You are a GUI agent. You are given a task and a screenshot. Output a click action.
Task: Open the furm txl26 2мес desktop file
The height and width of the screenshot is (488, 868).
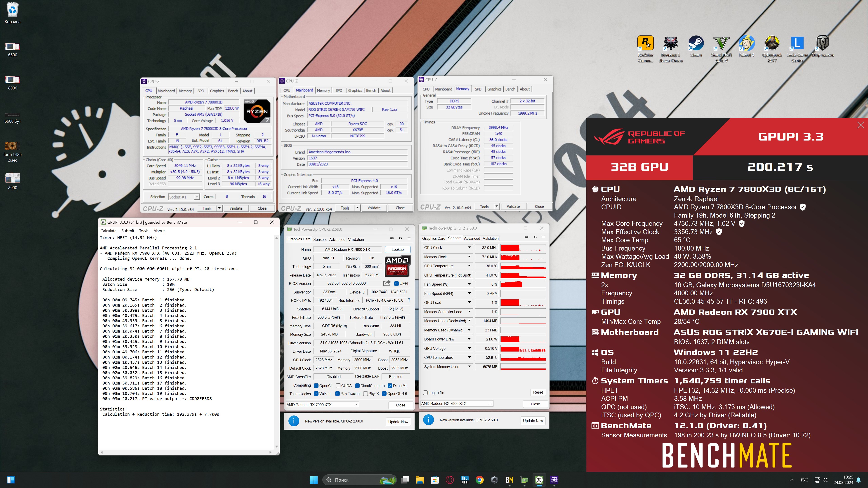[x=12, y=152]
